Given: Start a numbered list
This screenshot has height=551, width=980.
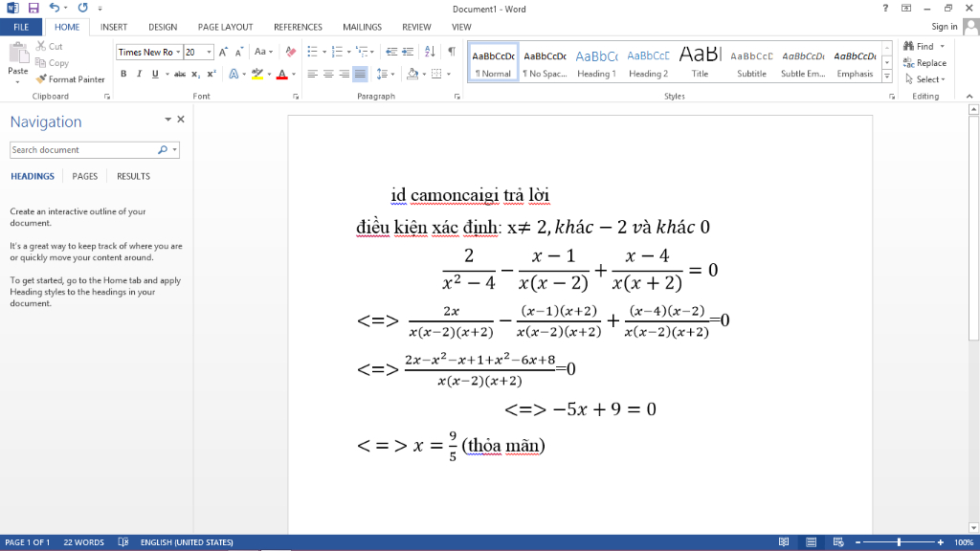Looking at the screenshot, I should (338, 52).
